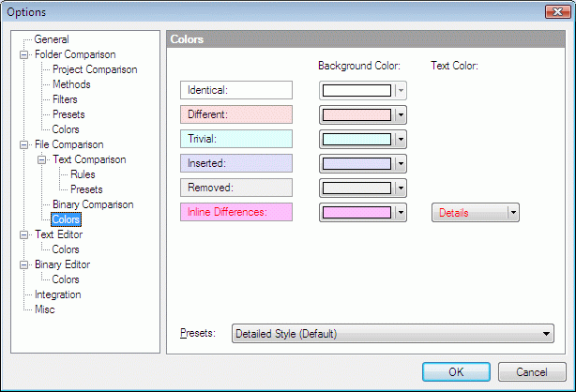
Task: Confirm changes with the OK button
Action: pyautogui.click(x=456, y=371)
